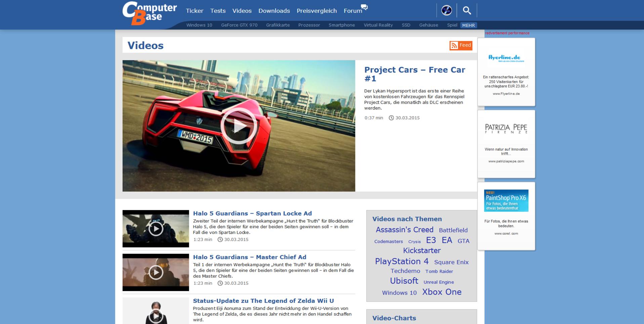Image resolution: width=644 pixels, height=324 pixels.
Task: Select the Virtual Reality topic
Action: point(378,25)
